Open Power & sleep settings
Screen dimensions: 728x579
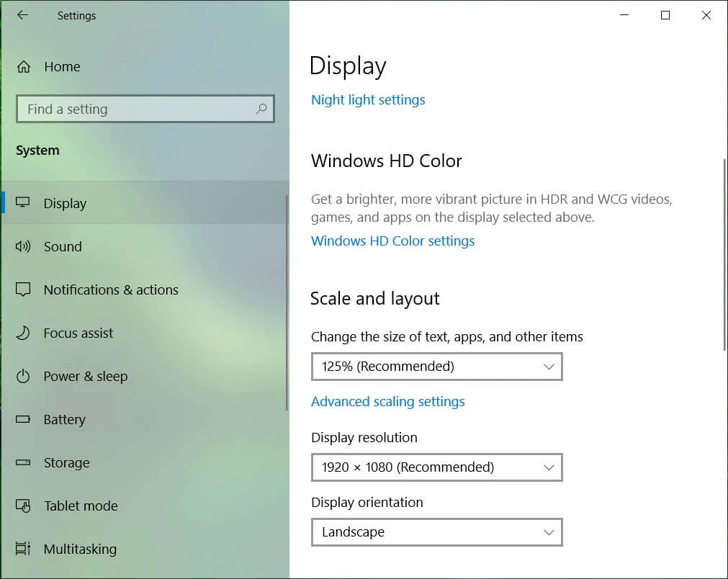(145, 376)
